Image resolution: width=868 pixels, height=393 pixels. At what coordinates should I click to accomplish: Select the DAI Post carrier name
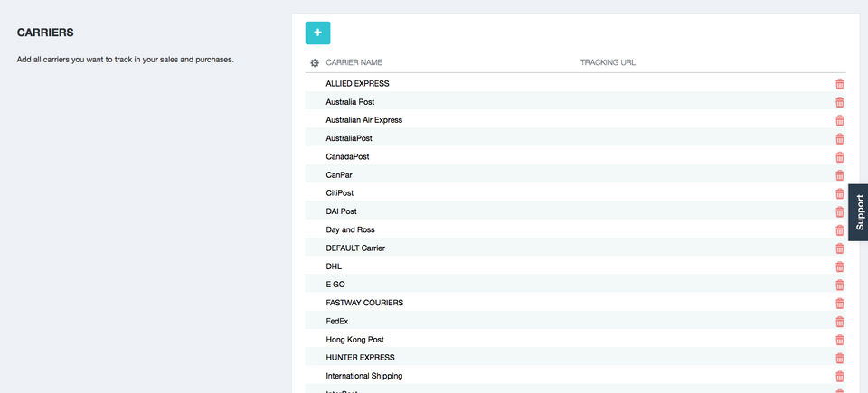pyautogui.click(x=342, y=211)
